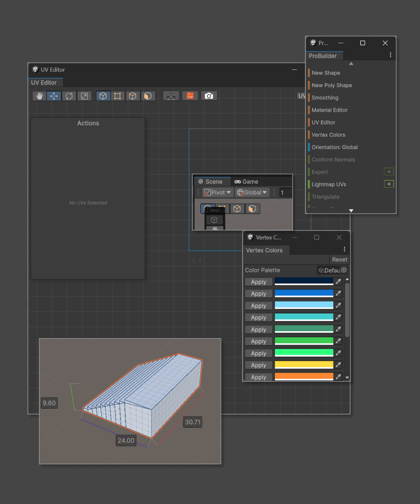
Task: Select face mode icon in Scene view overlay
Action: pyautogui.click(x=252, y=209)
